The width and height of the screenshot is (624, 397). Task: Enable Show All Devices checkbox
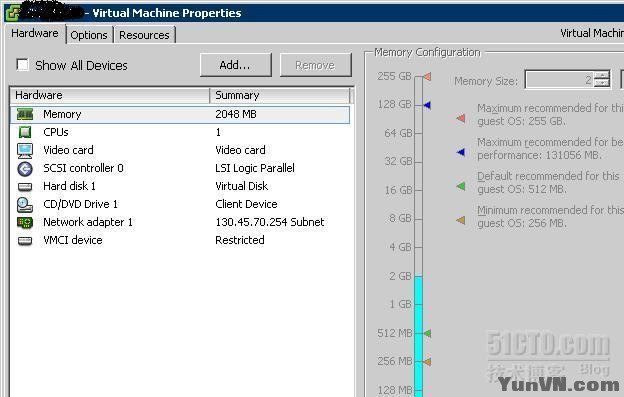tap(22, 64)
